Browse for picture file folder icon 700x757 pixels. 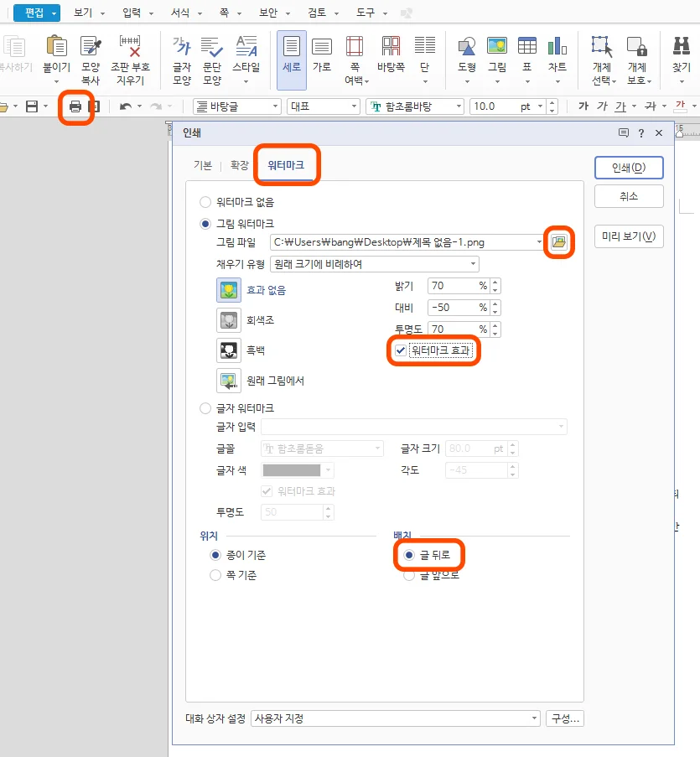pyautogui.click(x=559, y=242)
